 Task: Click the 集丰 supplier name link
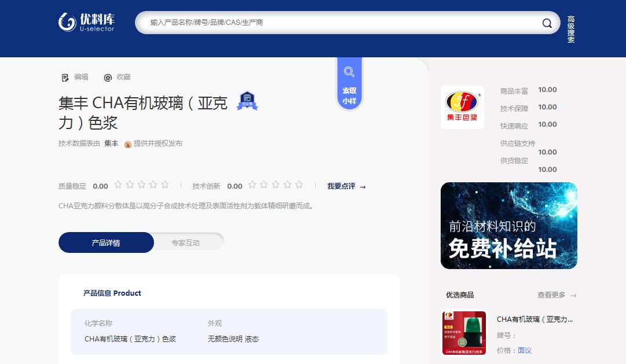pyautogui.click(x=111, y=144)
